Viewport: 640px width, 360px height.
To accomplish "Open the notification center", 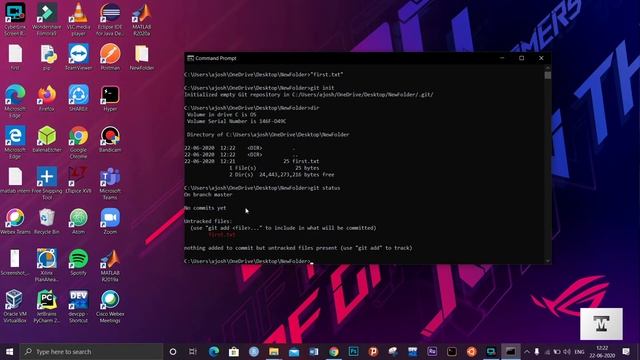I will coord(626,351).
